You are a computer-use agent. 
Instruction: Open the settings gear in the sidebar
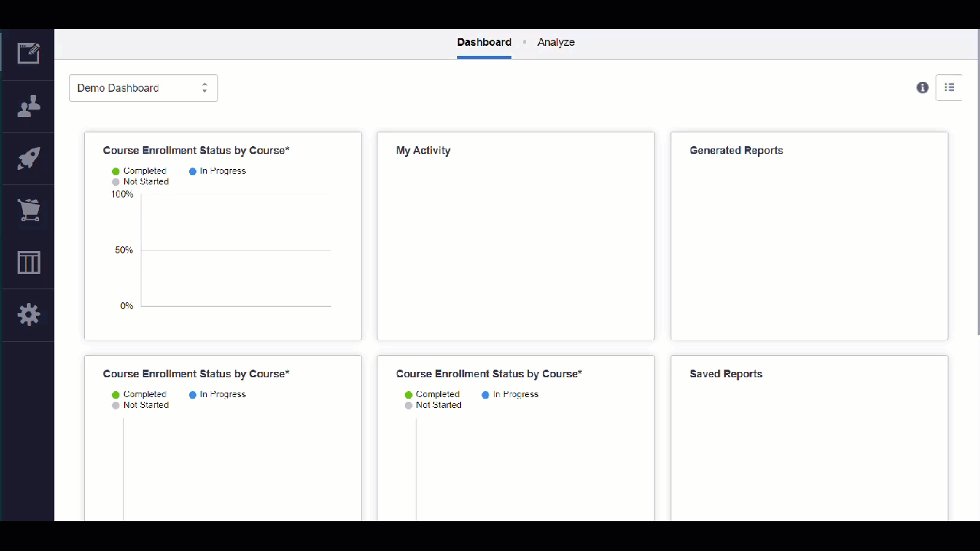(x=28, y=315)
